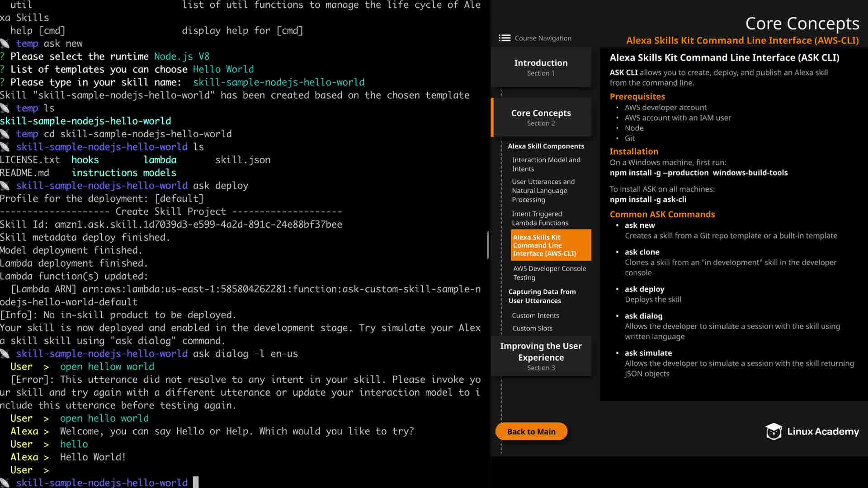Select Alexa Skill Components heading
The width and height of the screenshot is (868, 488).
[x=546, y=146]
